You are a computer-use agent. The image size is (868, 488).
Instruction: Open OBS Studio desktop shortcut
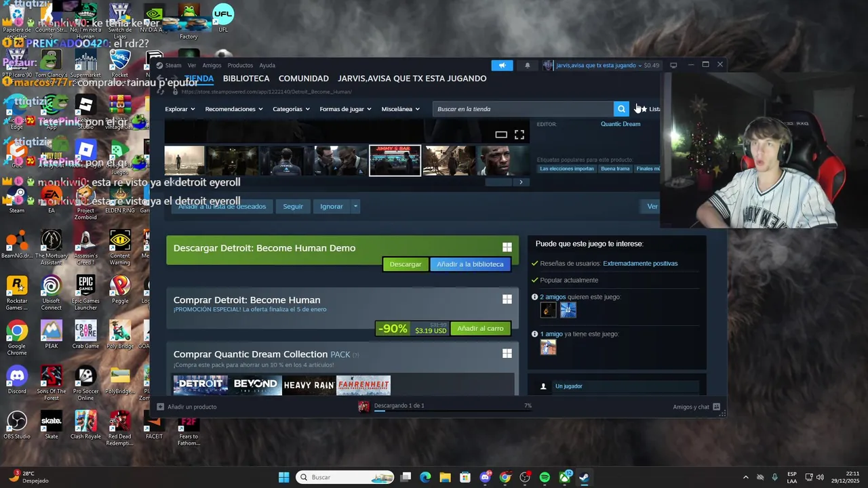(17, 425)
